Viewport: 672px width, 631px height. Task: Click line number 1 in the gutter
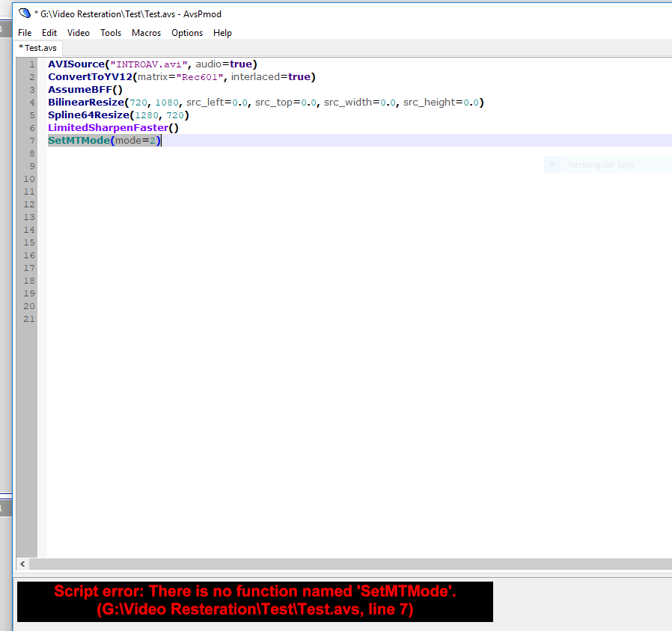pyautogui.click(x=31, y=64)
